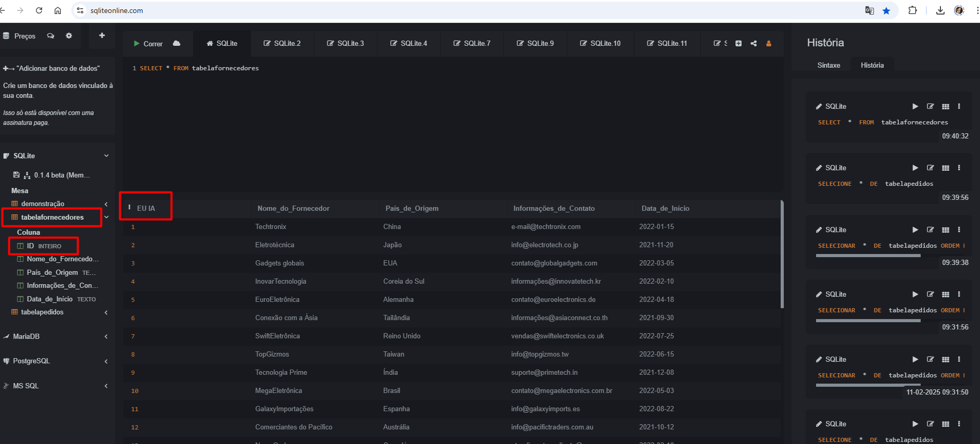The width and height of the screenshot is (980, 444).
Task: Open Preços pricing link
Action: (19, 36)
